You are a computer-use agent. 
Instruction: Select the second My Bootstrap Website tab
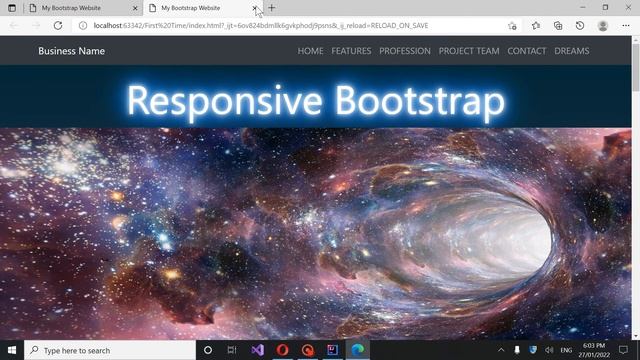[203, 8]
